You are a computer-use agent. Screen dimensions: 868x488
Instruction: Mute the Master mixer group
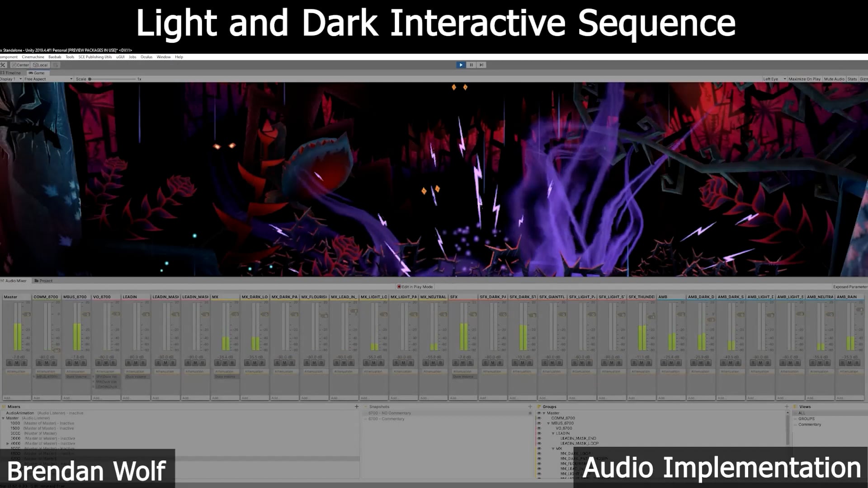pyautogui.click(x=17, y=363)
